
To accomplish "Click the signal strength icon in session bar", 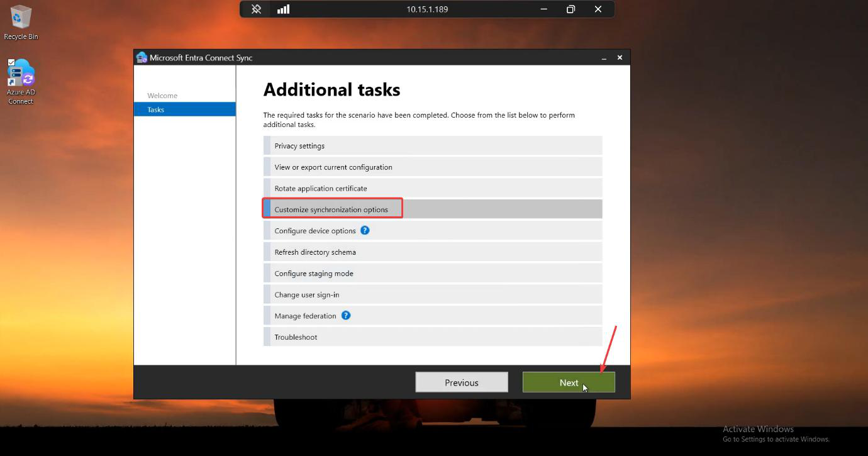I will point(283,9).
